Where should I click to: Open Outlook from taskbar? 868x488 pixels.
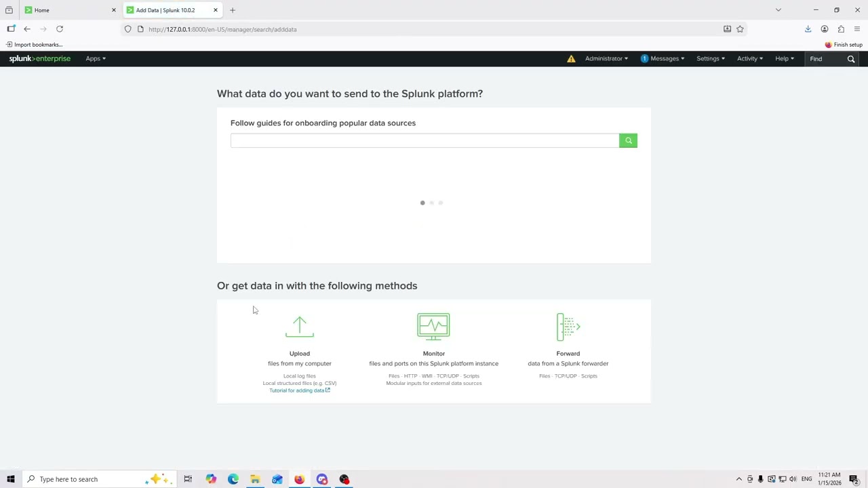pos(277,479)
